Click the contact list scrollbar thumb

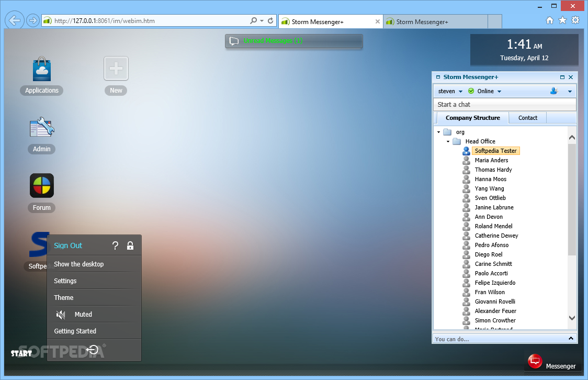[572, 199]
